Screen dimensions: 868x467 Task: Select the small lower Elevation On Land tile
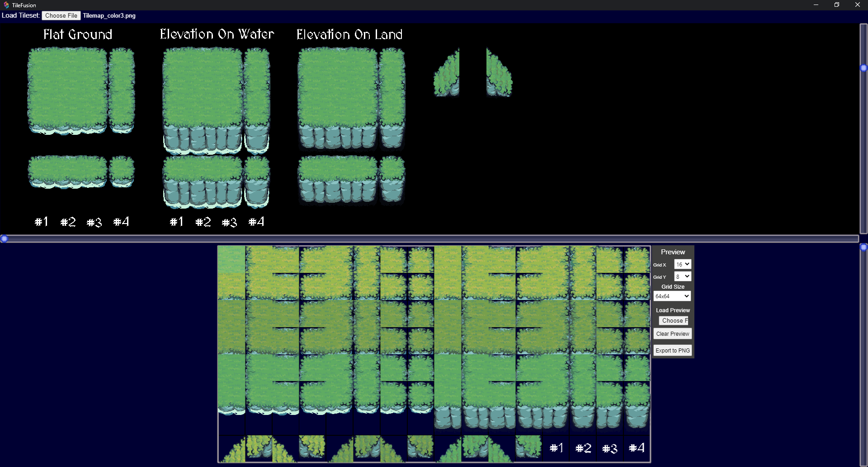[x=392, y=180]
